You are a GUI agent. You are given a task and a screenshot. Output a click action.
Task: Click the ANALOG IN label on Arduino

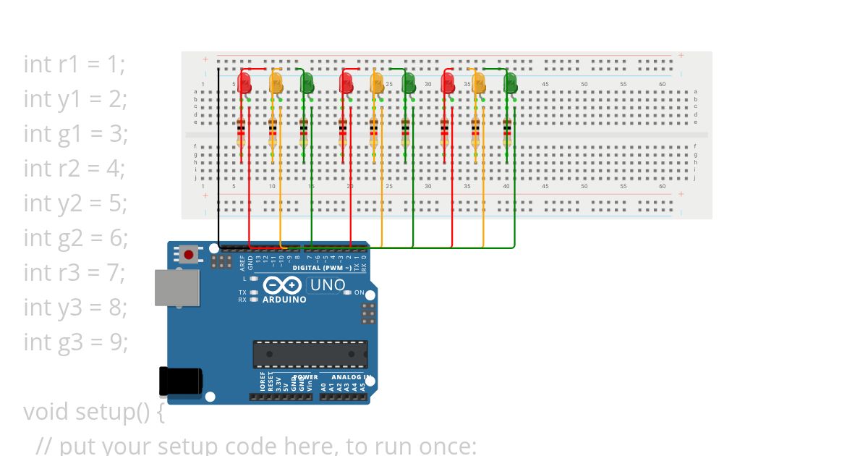click(352, 377)
